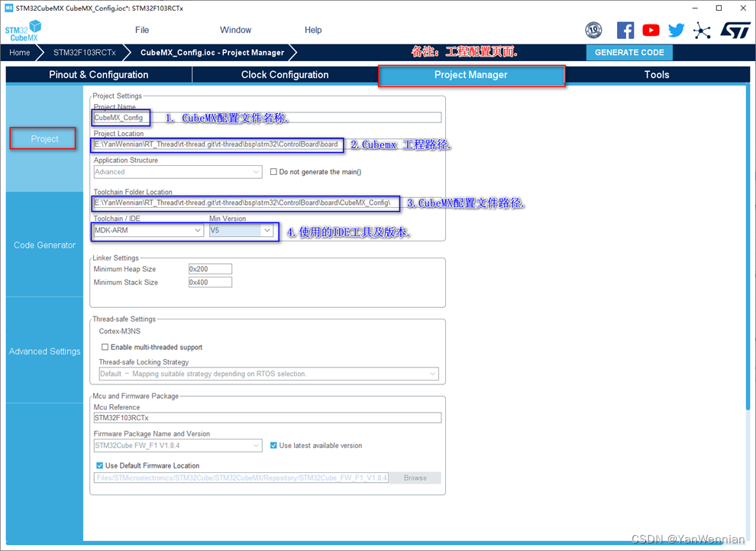This screenshot has width=756, height=551.
Task: Click the ST company logo
Action: point(735,30)
